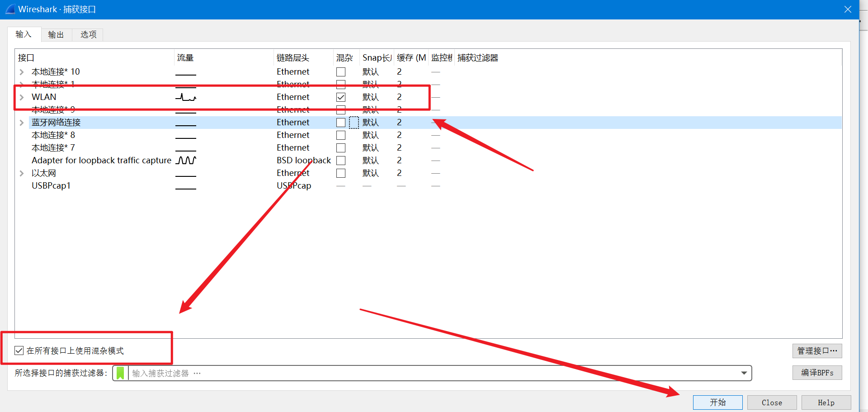Expand the 蓝牙网络连接 interface row

tap(21, 123)
